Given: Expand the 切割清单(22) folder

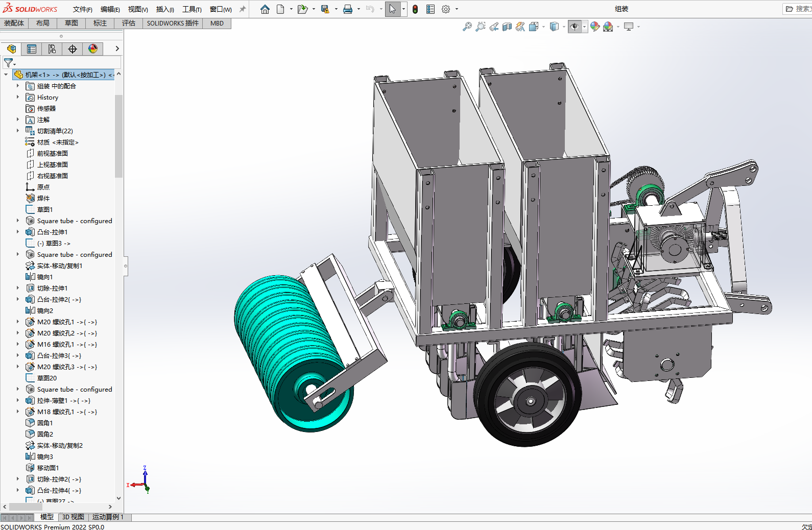Looking at the screenshot, I should coord(18,131).
